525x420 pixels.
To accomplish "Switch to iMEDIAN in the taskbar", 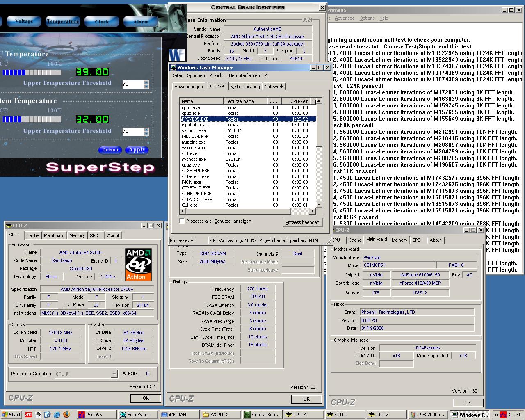I will pos(179,415).
